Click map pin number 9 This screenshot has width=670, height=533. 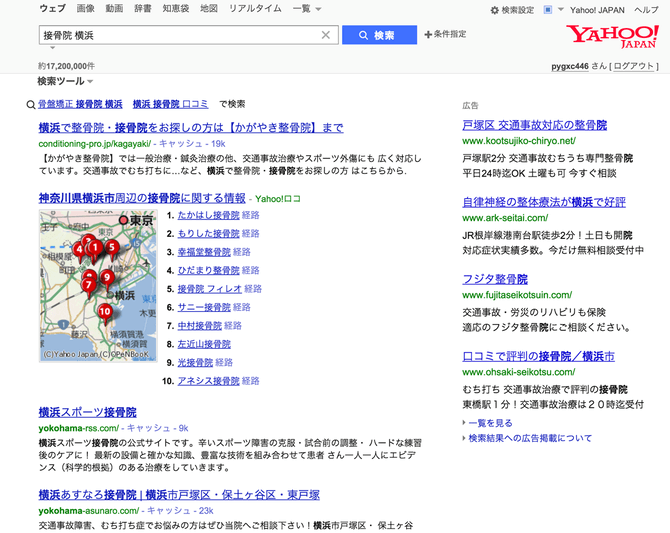(106, 277)
